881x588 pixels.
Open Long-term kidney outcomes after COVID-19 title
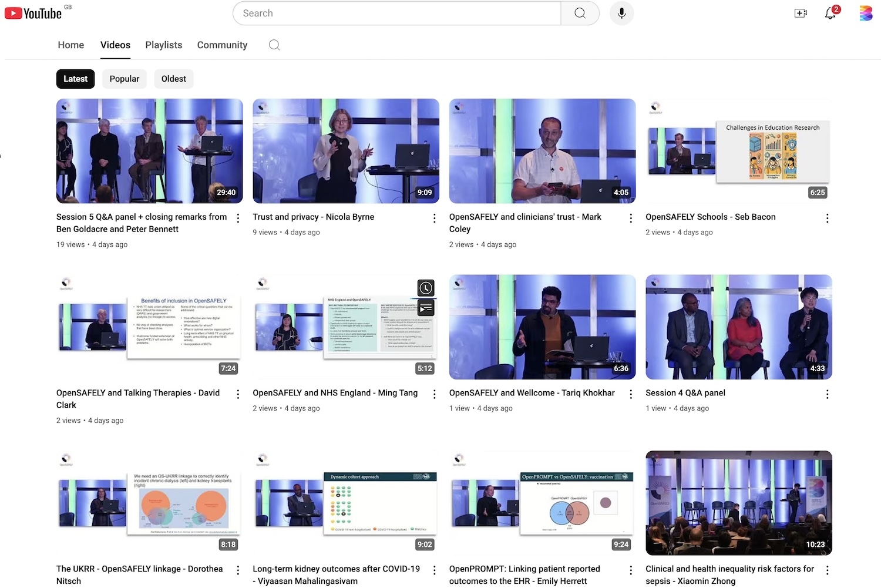pos(336,575)
